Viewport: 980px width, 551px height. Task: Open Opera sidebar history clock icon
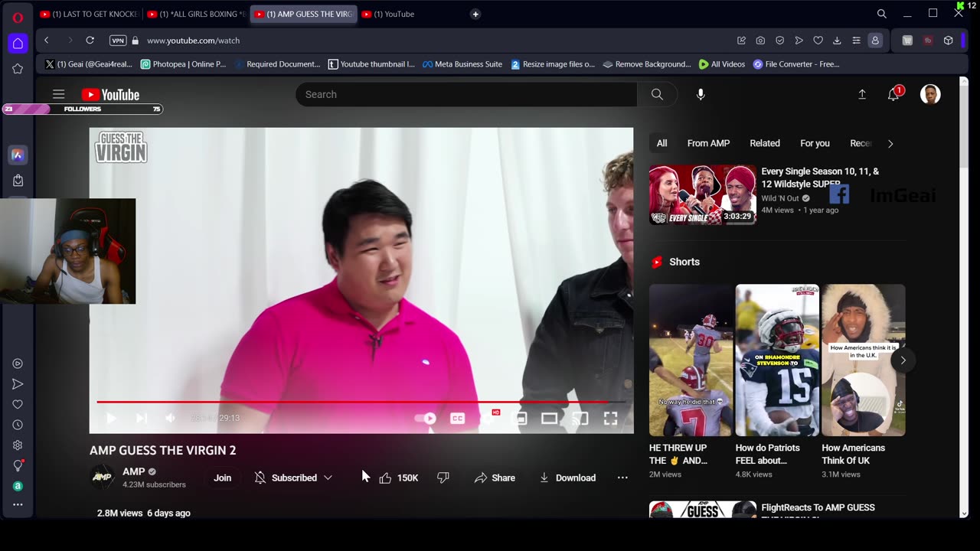[x=18, y=425]
